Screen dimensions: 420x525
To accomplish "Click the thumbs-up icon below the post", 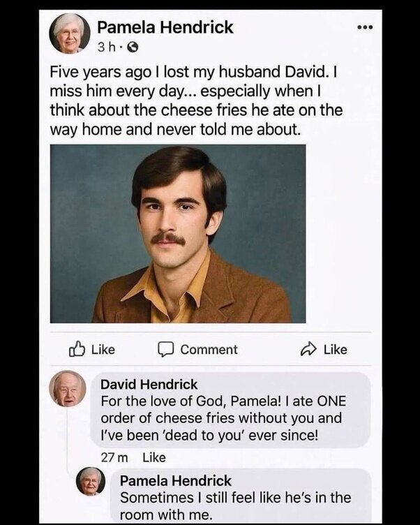I will pos(77,349).
